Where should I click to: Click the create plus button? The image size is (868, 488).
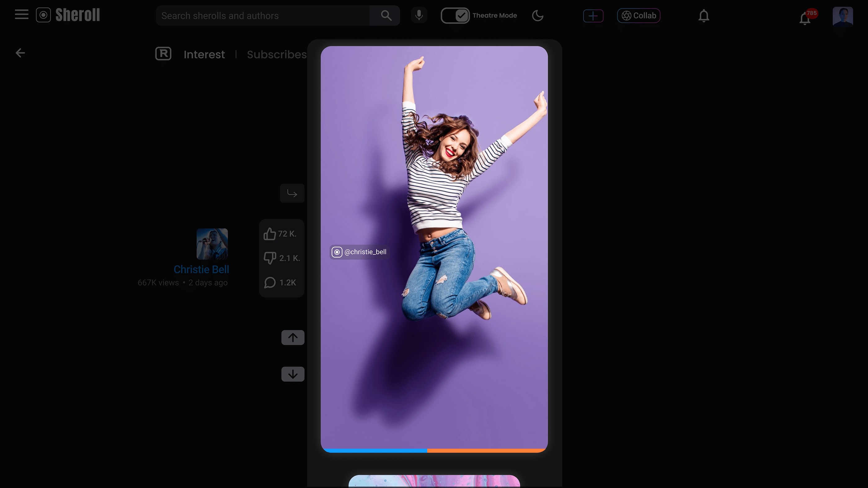click(x=593, y=16)
